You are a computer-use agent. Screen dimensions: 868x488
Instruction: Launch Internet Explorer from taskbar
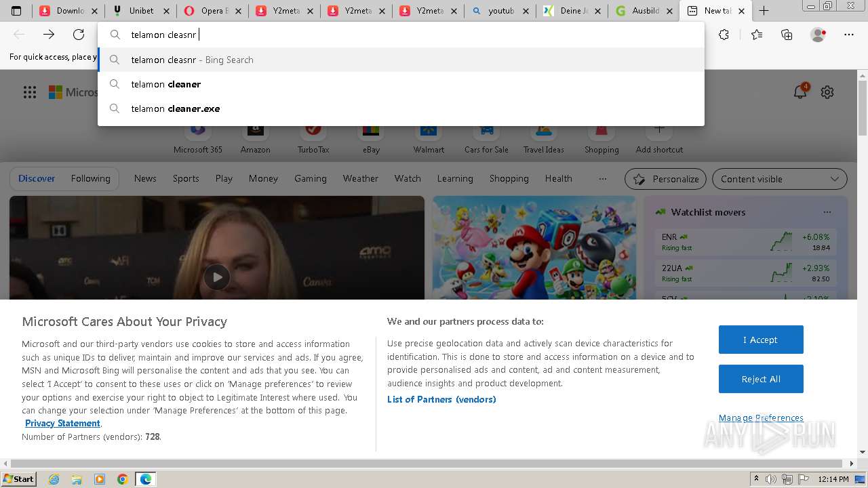(x=54, y=479)
